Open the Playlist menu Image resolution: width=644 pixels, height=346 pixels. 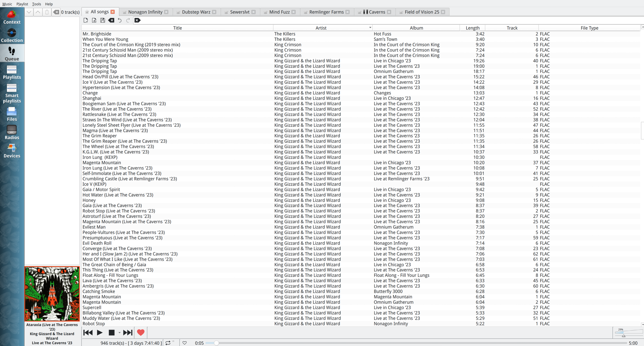(22, 4)
